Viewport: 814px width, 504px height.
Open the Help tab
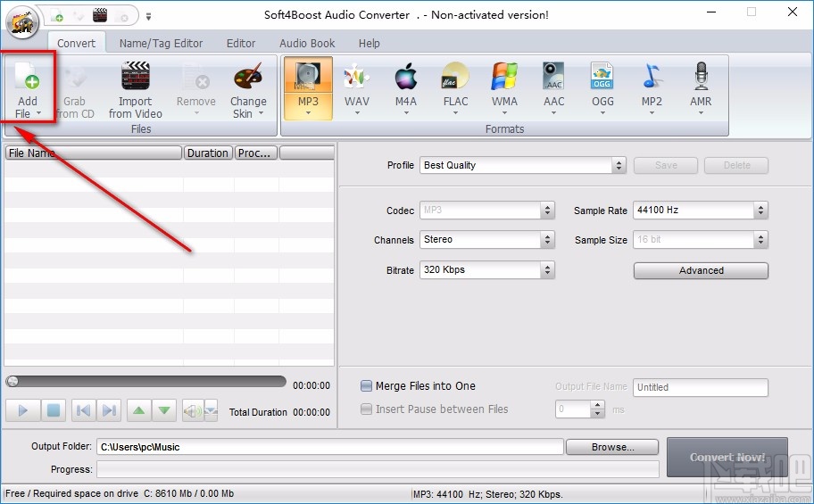pyautogui.click(x=370, y=43)
